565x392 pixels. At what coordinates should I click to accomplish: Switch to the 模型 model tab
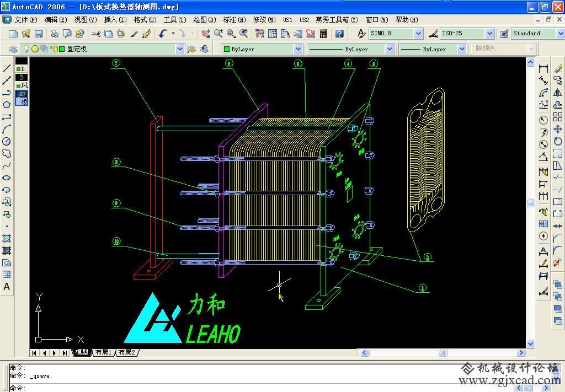[x=82, y=352]
